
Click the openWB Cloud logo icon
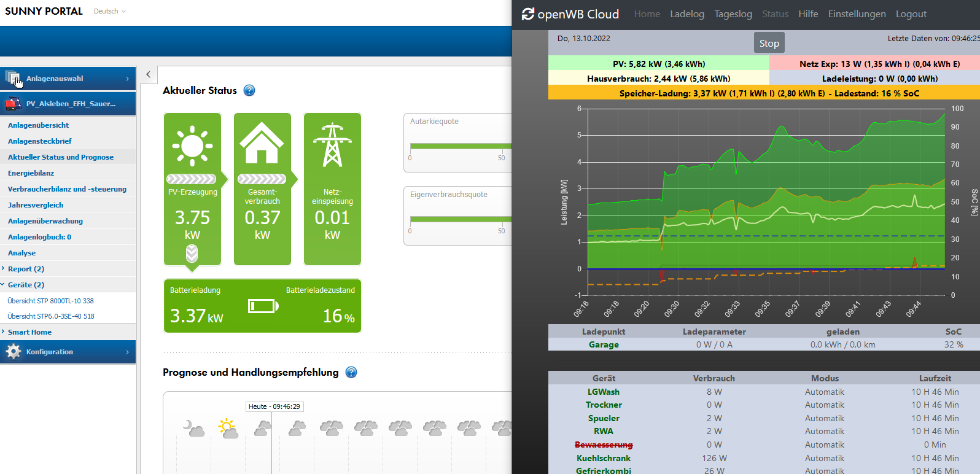pos(527,14)
